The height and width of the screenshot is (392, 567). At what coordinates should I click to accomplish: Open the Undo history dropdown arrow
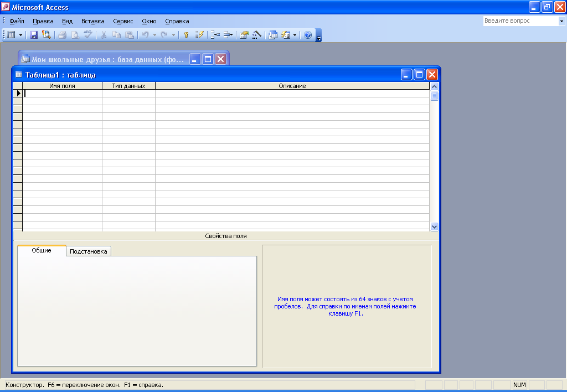pyautogui.click(x=154, y=35)
